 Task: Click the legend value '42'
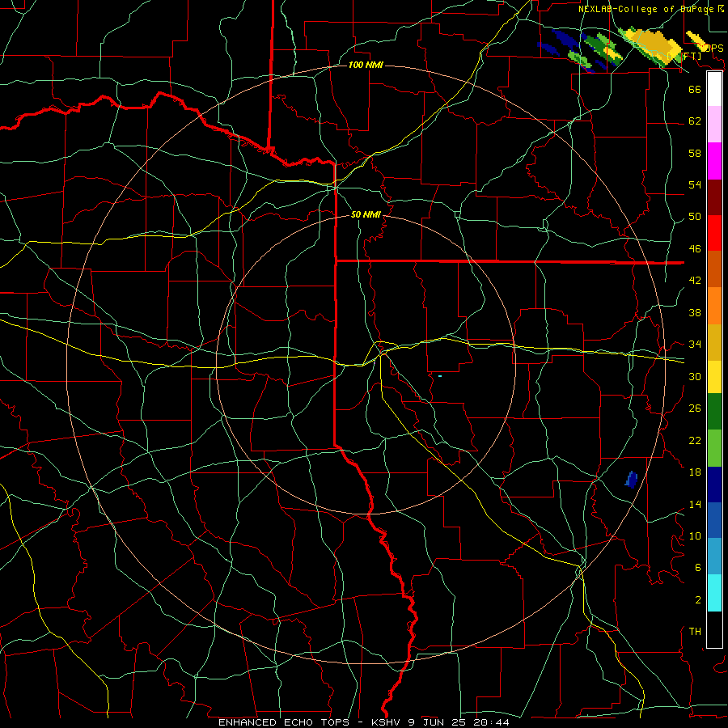click(x=695, y=281)
